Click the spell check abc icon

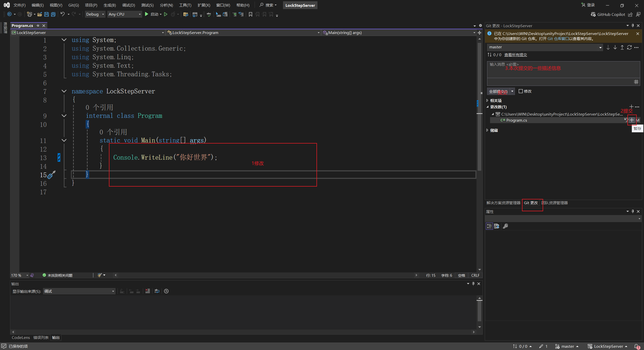pyautogui.click(x=209, y=14)
